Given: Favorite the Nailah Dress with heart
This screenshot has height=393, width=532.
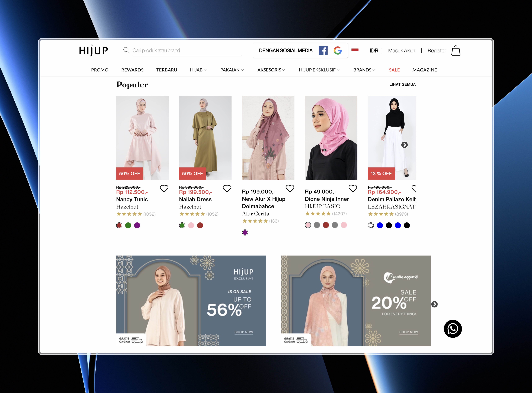Looking at the screenshot, I should [227, 189].
